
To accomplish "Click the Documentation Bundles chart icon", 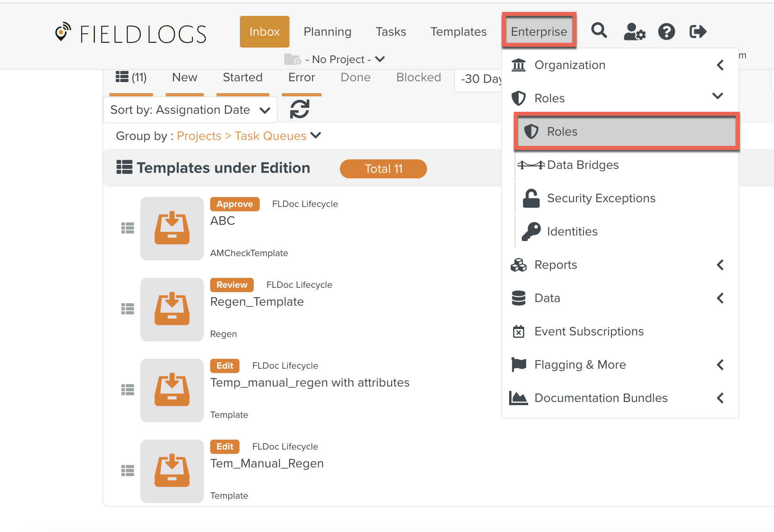I will (519, 398).
